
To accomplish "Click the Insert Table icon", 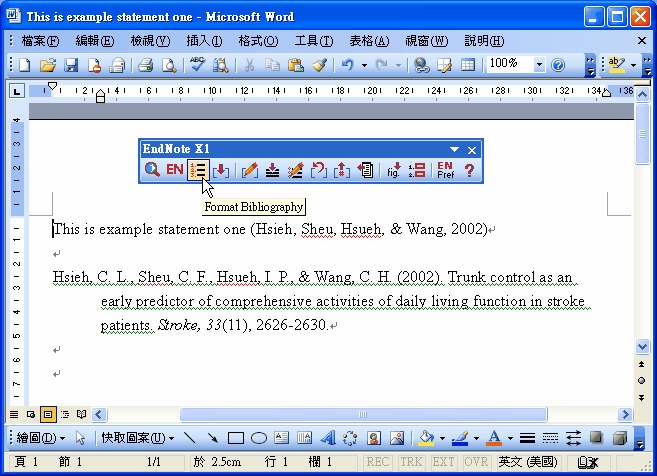I will 468,65.
